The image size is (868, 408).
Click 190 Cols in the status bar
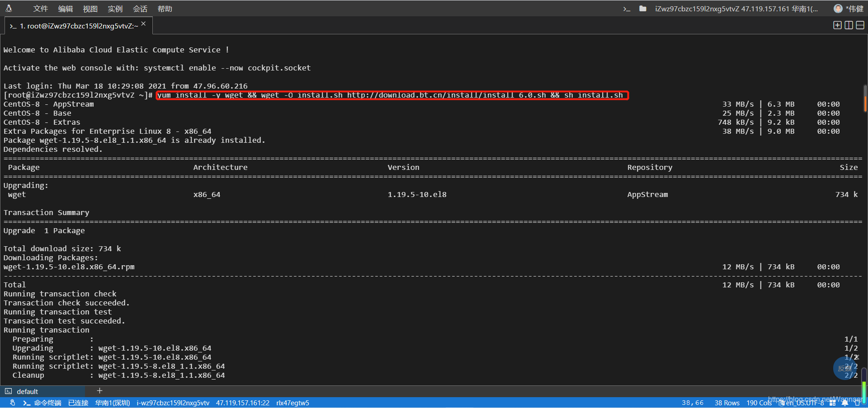pyautogui.click(x=759, y=403)
